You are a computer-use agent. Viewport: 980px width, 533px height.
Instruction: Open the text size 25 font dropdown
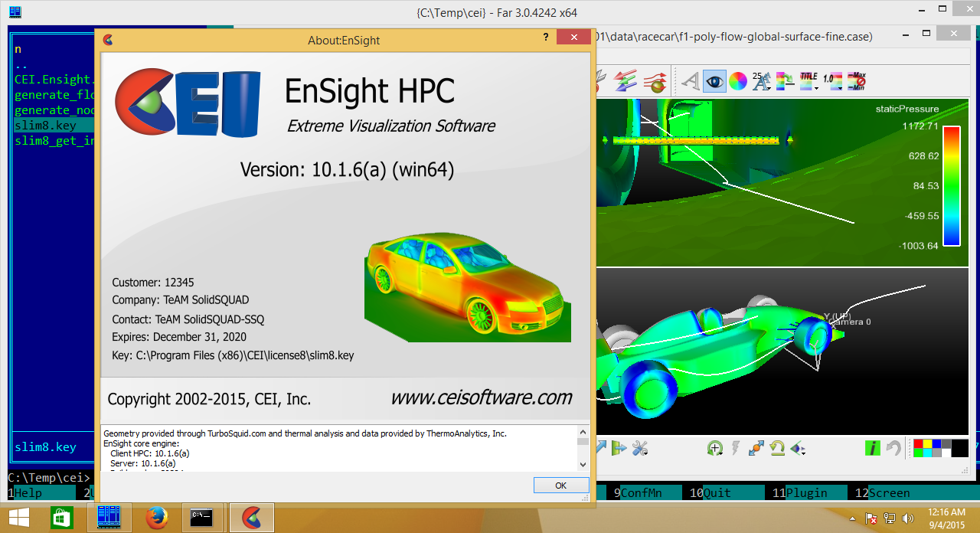(761, 80)
